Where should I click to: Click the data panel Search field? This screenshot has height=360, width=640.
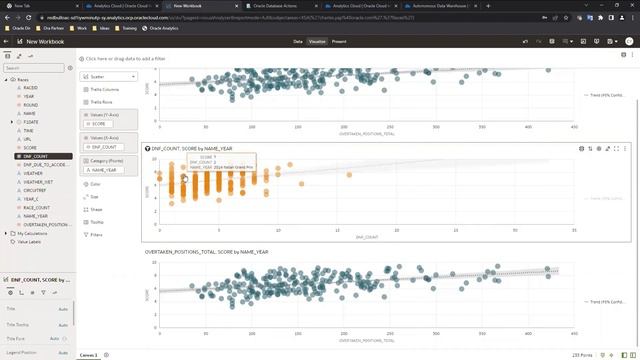pos(34,68)
